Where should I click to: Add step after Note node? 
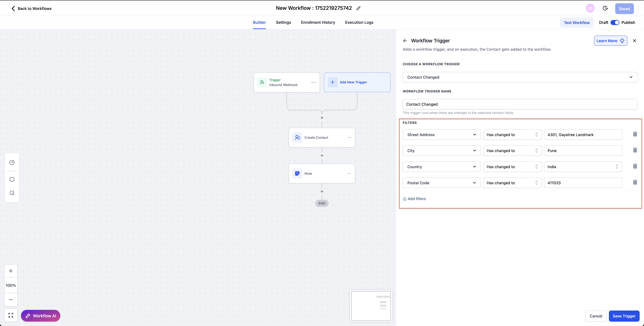322,192
